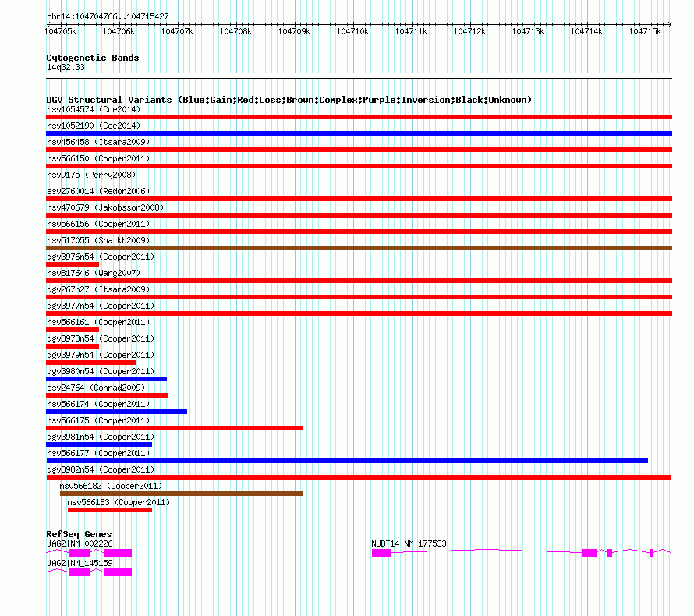The height and width of the screenshot is (616, 694).
Task: Select second exon block of JAG2 NM_002226
Action: coord(118,553)
